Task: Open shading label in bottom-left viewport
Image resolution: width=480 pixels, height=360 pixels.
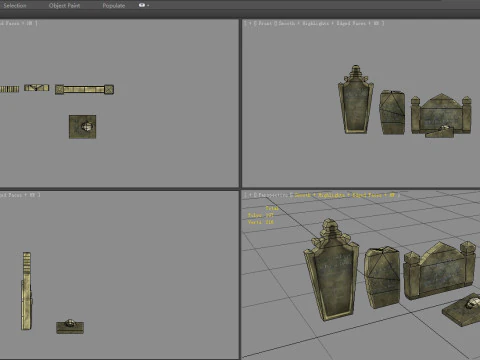Action: pos(19,195)
